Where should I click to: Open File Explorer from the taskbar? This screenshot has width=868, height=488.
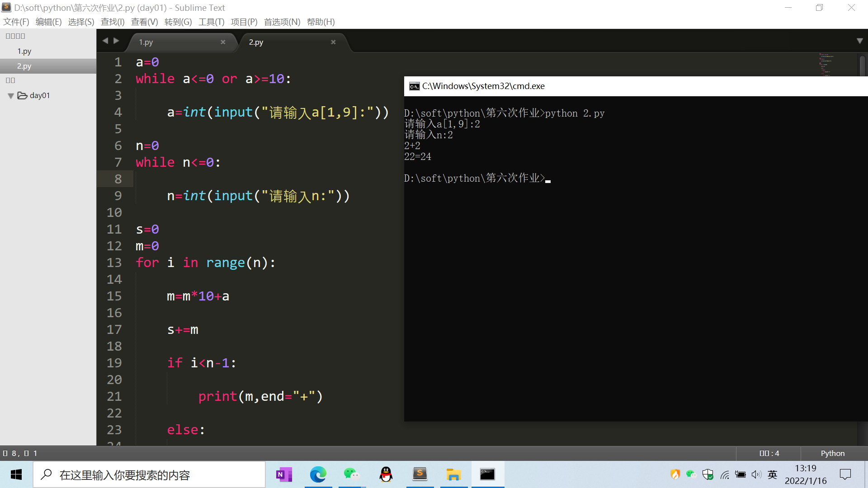(x=454, y=474)
